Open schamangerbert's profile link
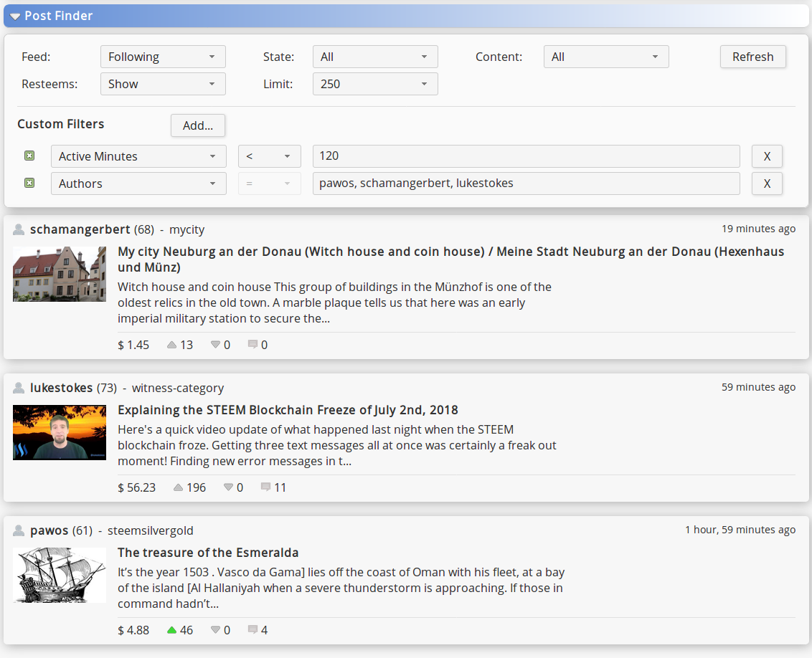The height and width of the screenshot is (658, 812). pos(80,229)
